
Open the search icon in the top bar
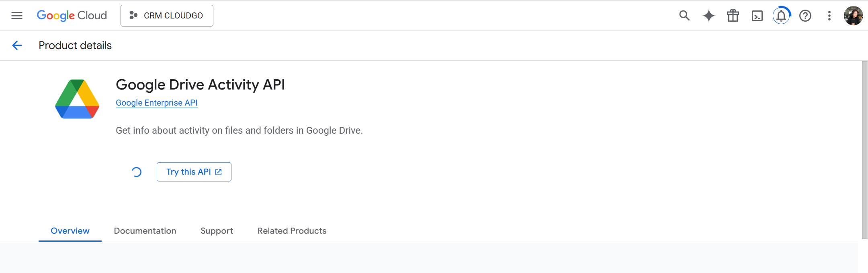[684, 16]
